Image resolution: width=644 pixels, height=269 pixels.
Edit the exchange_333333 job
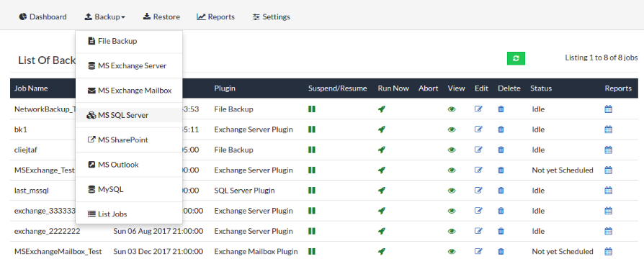(478, 210)
